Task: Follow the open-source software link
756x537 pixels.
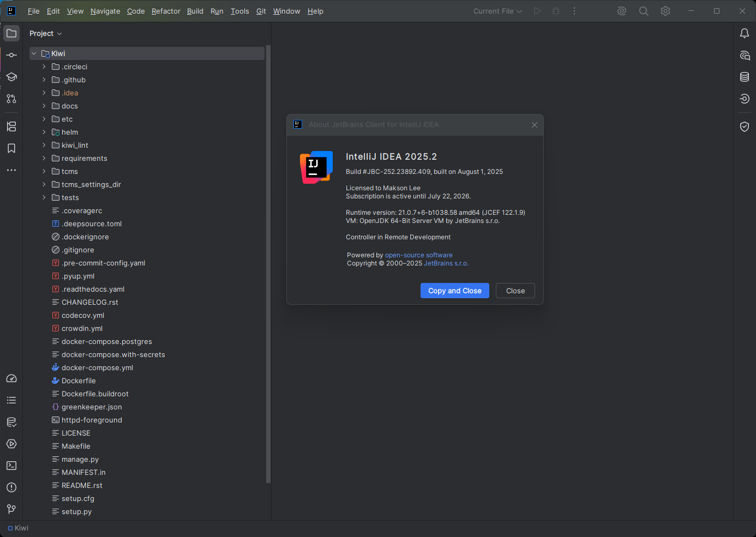Action: pos(419,255)
